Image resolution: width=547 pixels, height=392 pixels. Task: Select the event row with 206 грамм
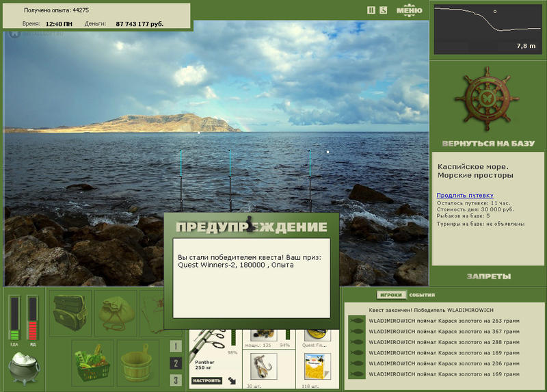(444, 363)
